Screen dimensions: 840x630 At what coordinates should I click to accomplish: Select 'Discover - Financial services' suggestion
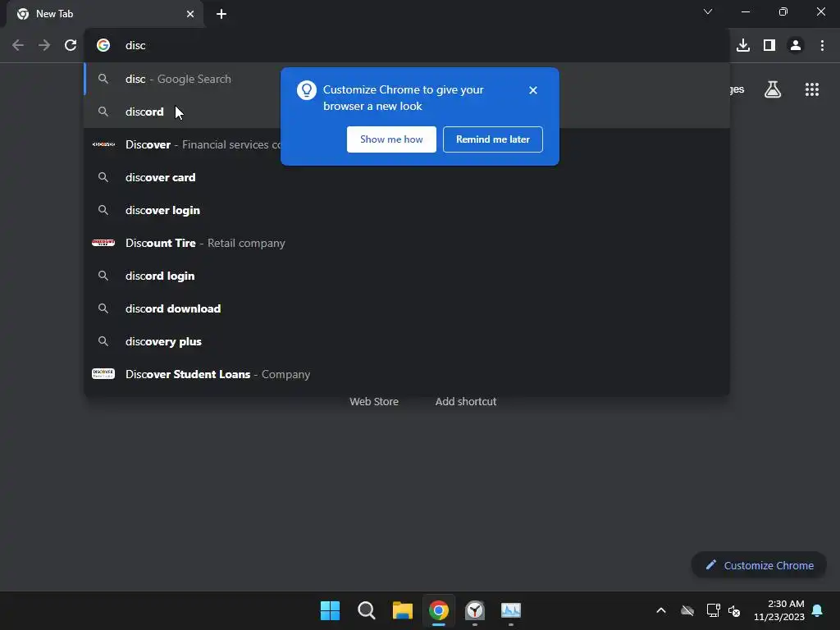coord(407,144)
